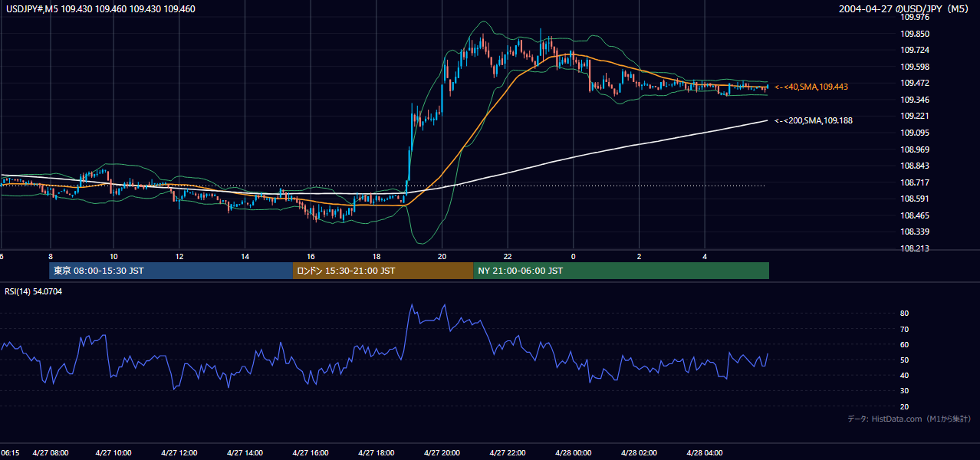
Task: Click price axis value 109.850
Action: pyautogui.click(x=915, y=34)
